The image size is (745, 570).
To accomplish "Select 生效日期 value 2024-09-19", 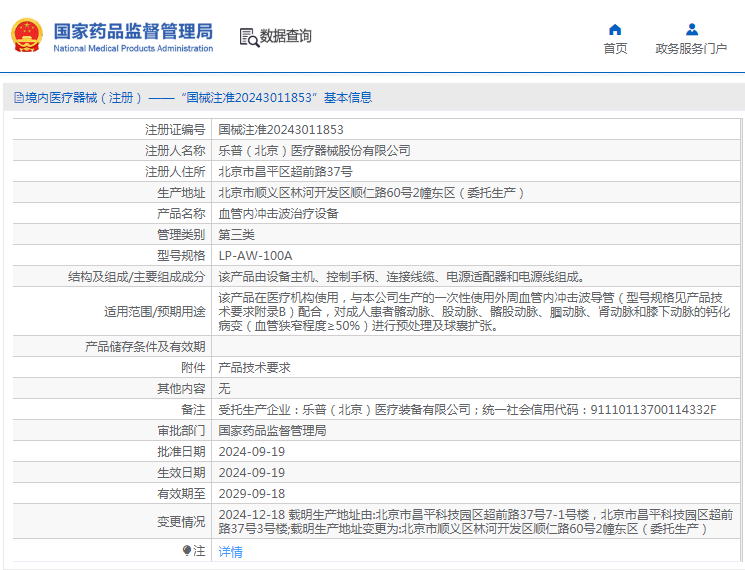I will point(251,473).
